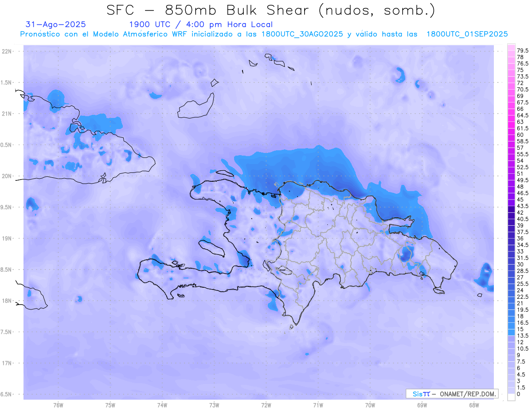Click the legend value '51'
Screen dimensions: 532x411
point(520,174)
